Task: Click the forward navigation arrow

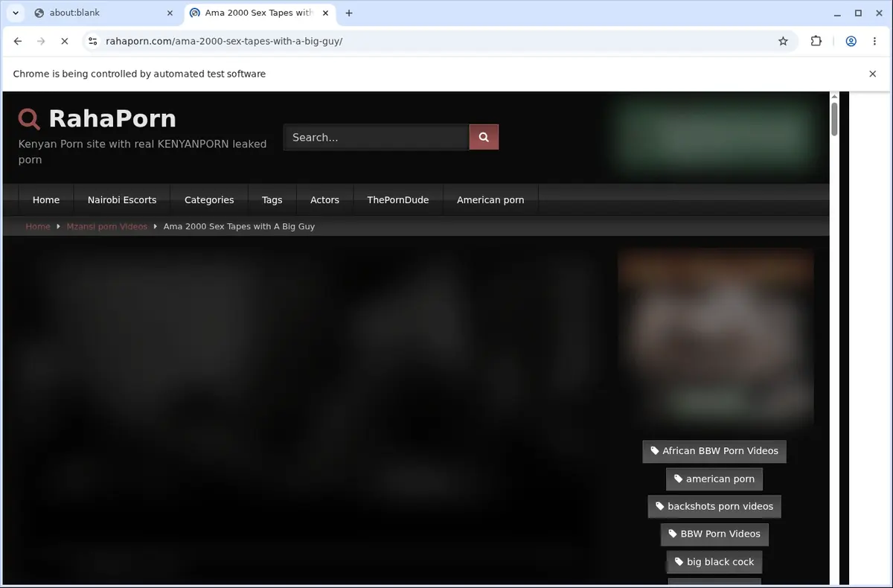Action: pos(41,42)
